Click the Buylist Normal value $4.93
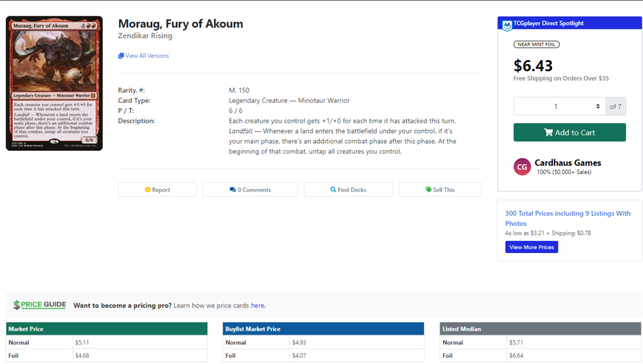 (299, 343)
